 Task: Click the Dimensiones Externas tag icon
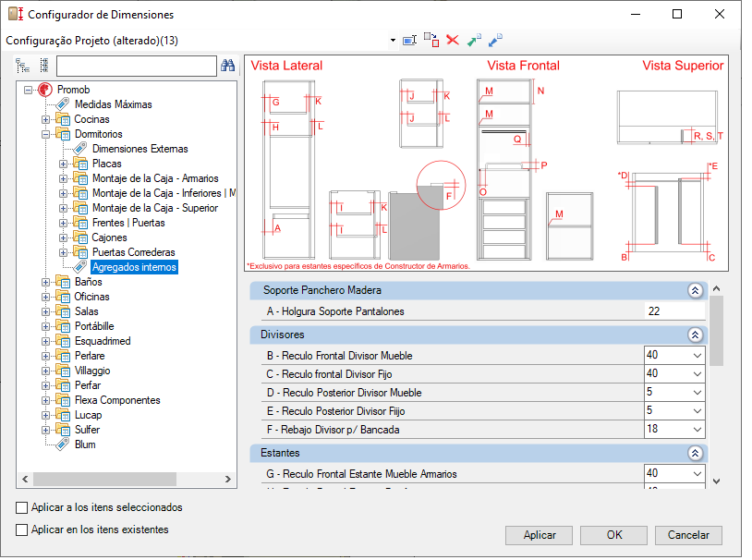click(80, 149)
